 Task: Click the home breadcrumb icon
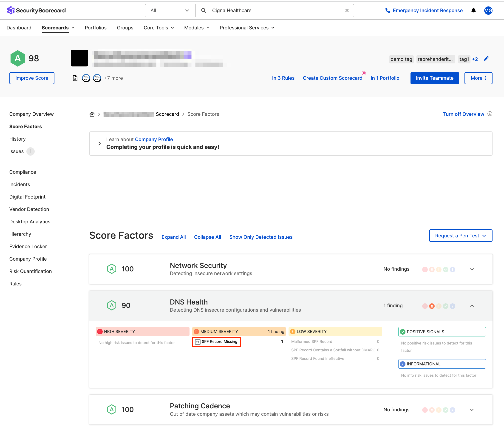[x=92, y=114]
